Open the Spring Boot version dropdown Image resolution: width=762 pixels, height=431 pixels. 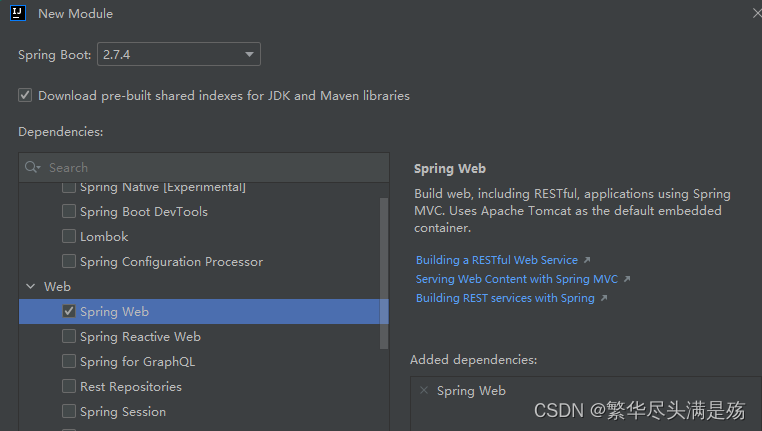pyautogui.click(x=179, y=54)
